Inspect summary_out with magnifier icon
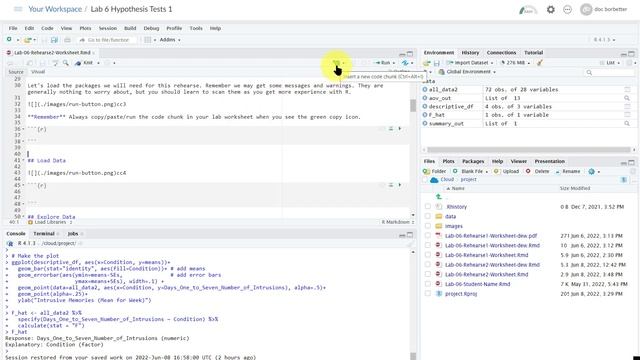 point(627,123)
